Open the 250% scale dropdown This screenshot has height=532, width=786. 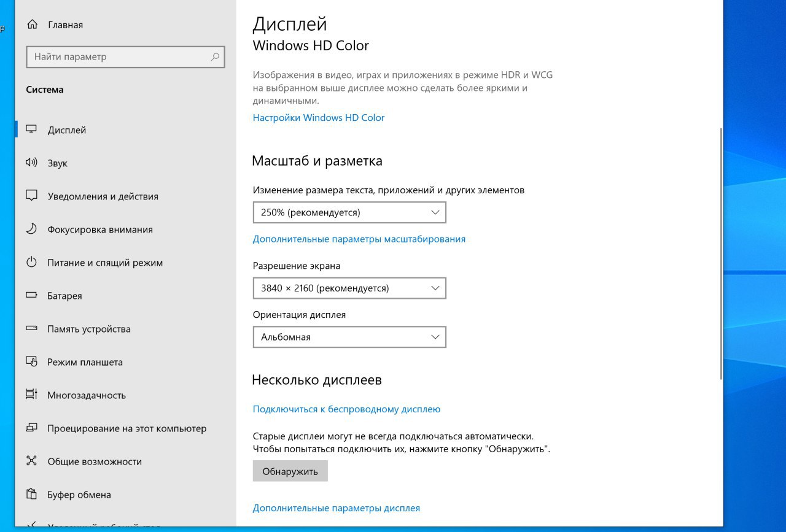click(349, 212)
